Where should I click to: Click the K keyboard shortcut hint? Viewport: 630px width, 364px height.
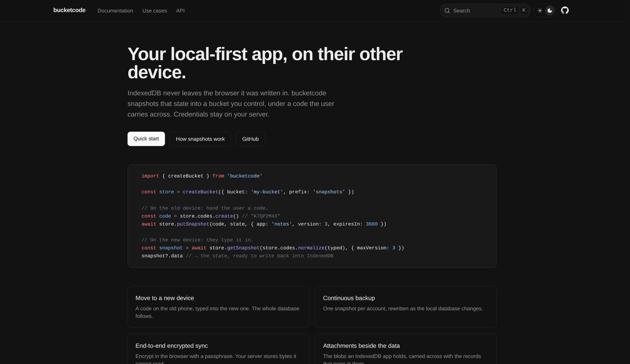tap(524, 11)
